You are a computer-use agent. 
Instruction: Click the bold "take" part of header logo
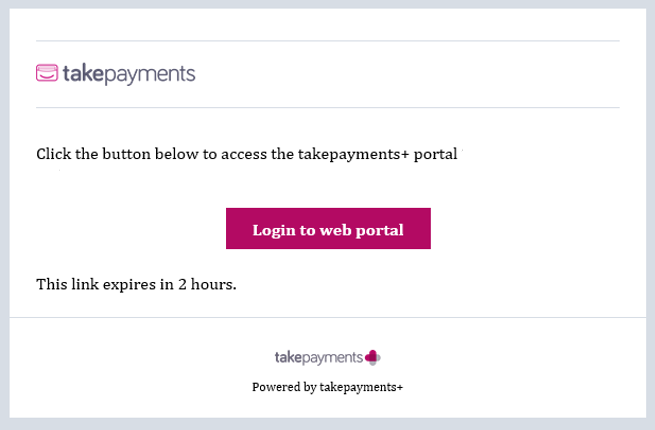[x=83, y=73]
